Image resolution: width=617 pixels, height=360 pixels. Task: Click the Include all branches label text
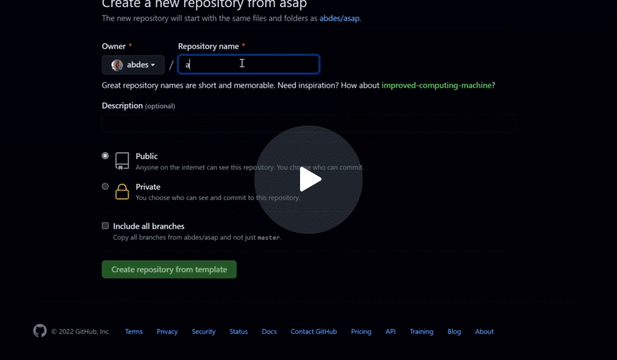pyautogui.click(x=149, y=226)
